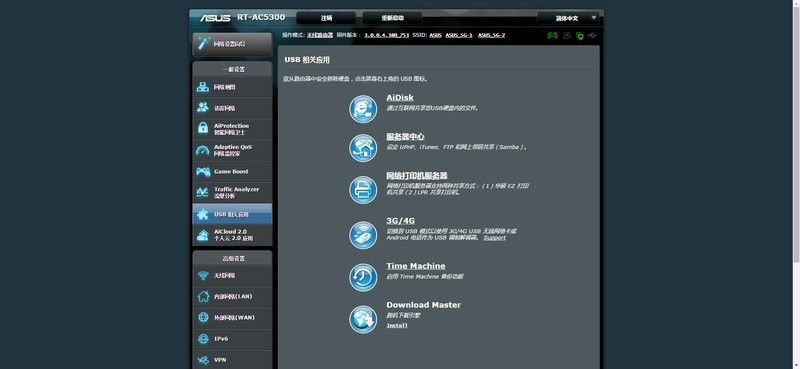Select Game Boost in sidebar

232,171
